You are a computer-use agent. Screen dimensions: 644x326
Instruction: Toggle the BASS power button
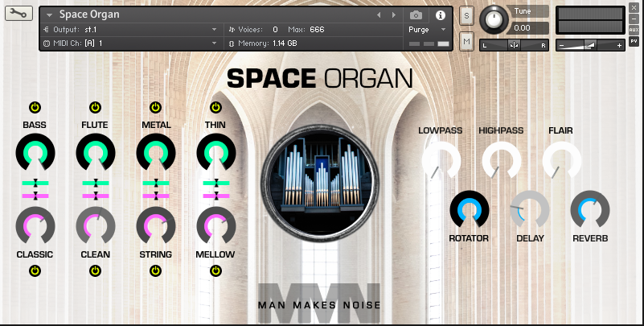click(x=35, y=107)
